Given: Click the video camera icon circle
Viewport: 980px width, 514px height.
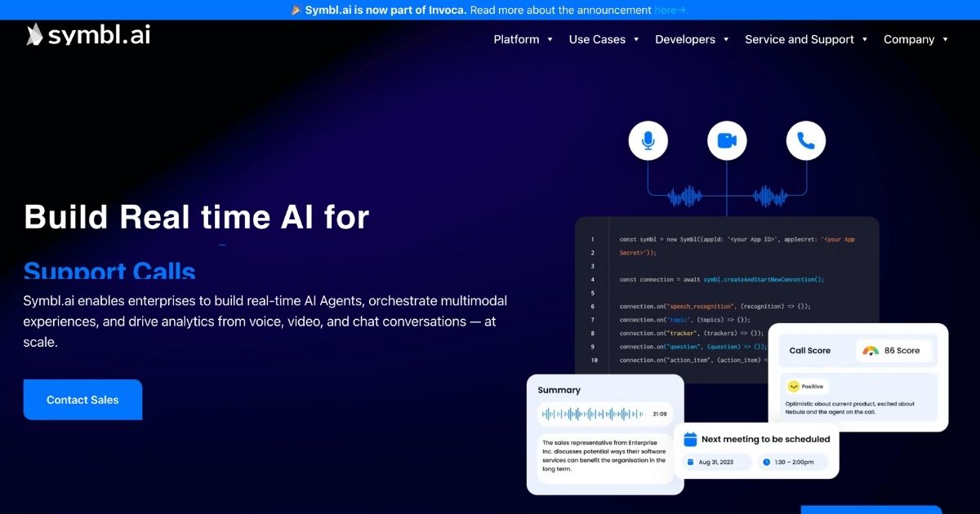Looking at the screenshot, I should 727,140.
